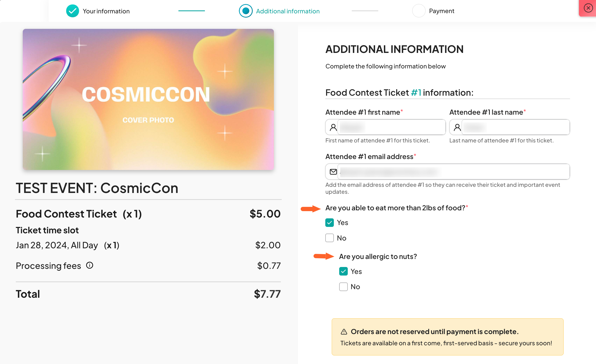Click the person icon in last name field

pos(457,127)
